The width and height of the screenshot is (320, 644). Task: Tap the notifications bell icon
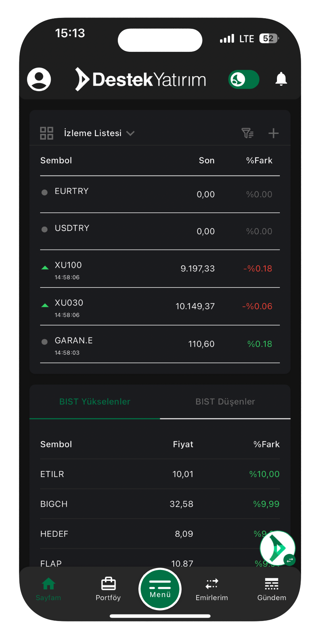(x=281, y=79)
